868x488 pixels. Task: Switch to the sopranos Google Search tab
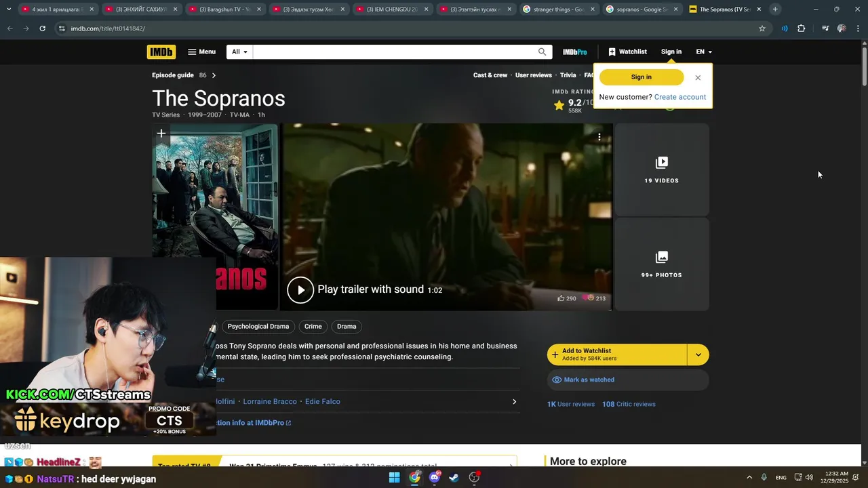coord(642,9)
